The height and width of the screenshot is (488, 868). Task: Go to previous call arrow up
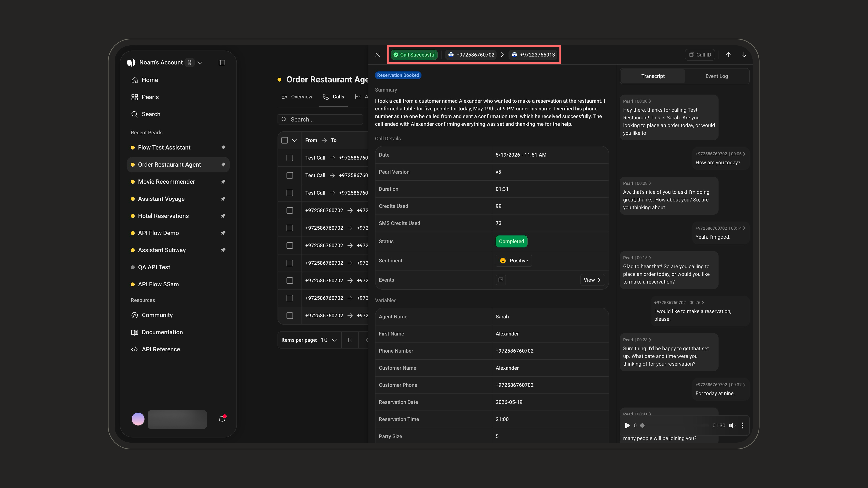(x=728, y=55)
